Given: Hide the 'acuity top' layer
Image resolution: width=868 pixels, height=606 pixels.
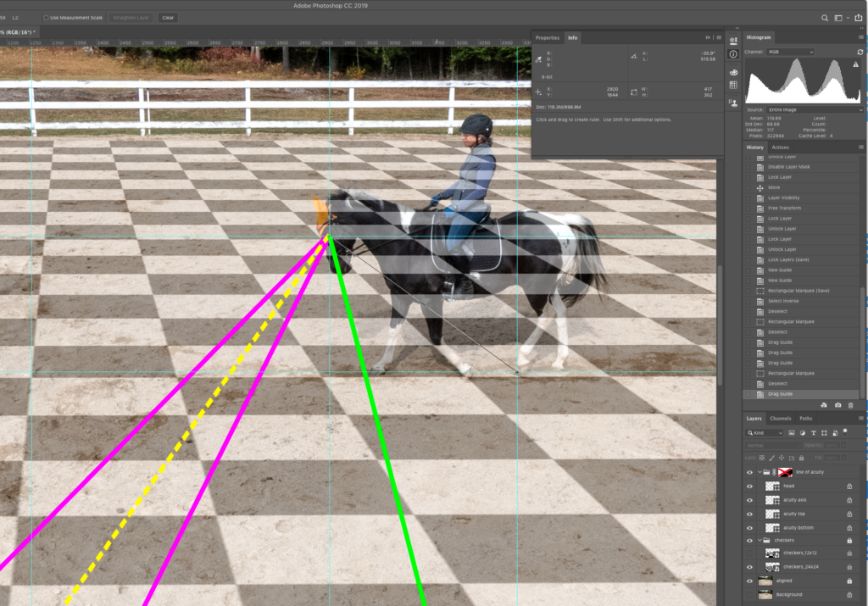Looking at the screenshot, I should (x=750, y=514).
